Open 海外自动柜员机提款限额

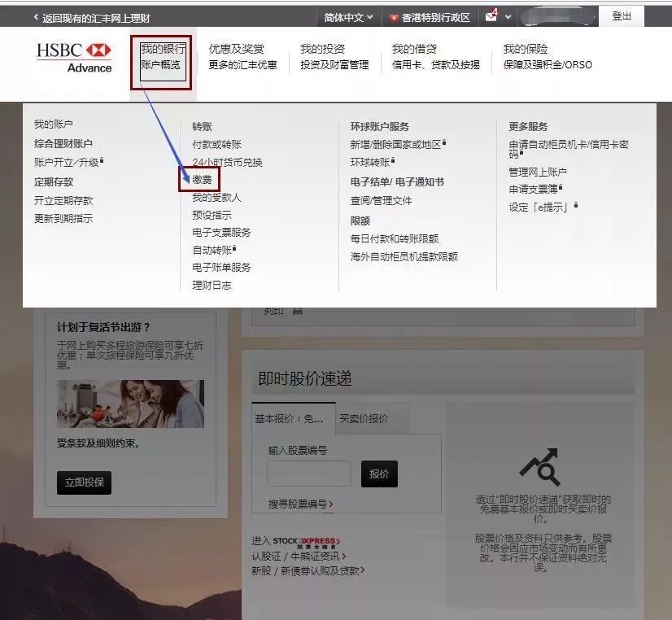tap(404, 256)
